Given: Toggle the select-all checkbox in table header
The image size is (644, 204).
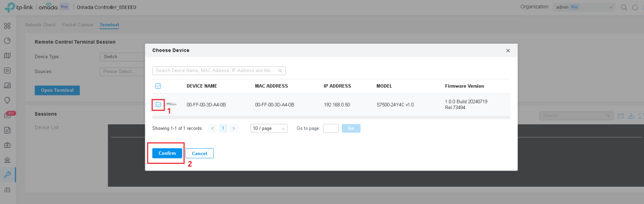Looking at the screenshot, I should click(158, 86).
